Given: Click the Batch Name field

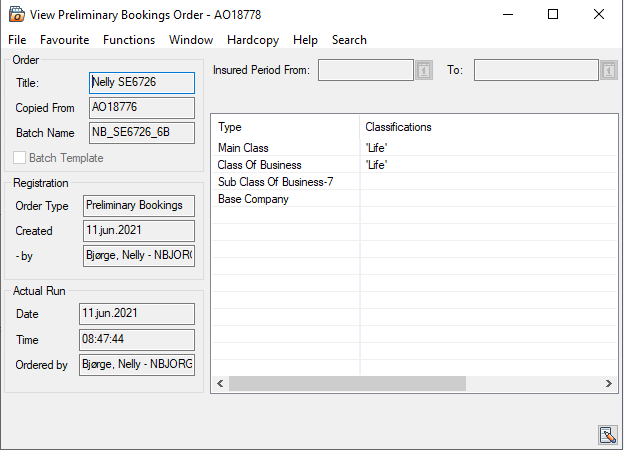Looking at the screenshot, I should [x=141, y=133].
